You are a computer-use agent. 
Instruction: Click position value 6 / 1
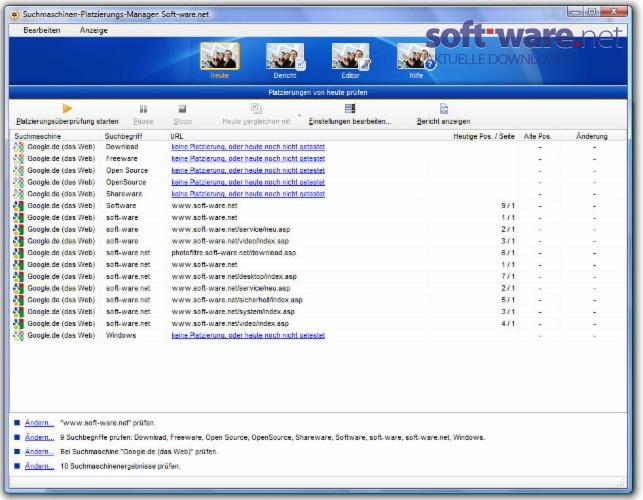click(508, 253)
